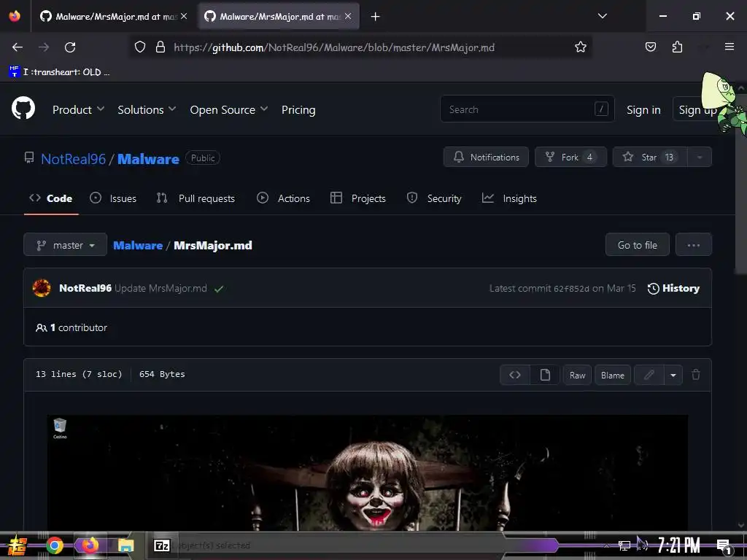This screenshot has width=747, height=560.
Task: Open commit 62f852d link
Action: 570,289
